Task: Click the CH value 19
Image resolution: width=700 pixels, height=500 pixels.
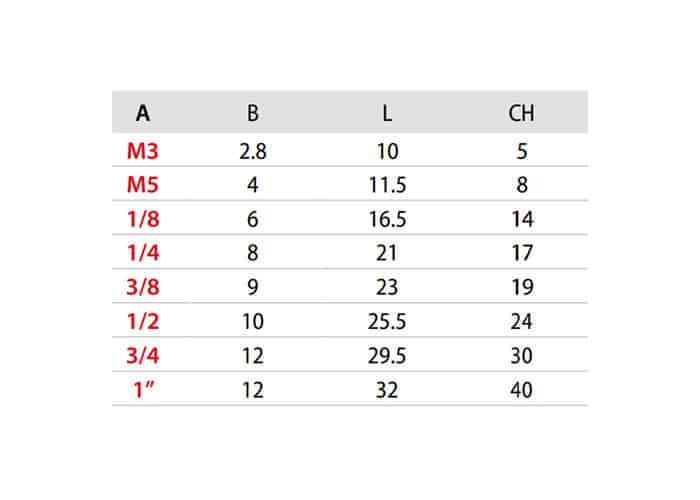Action: coord(522,287)
